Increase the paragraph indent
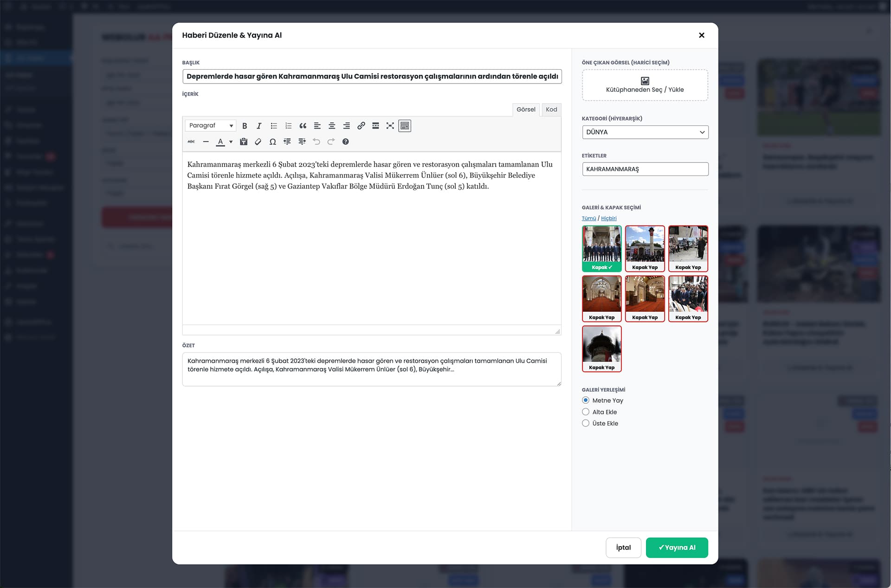 click(302, 142)
